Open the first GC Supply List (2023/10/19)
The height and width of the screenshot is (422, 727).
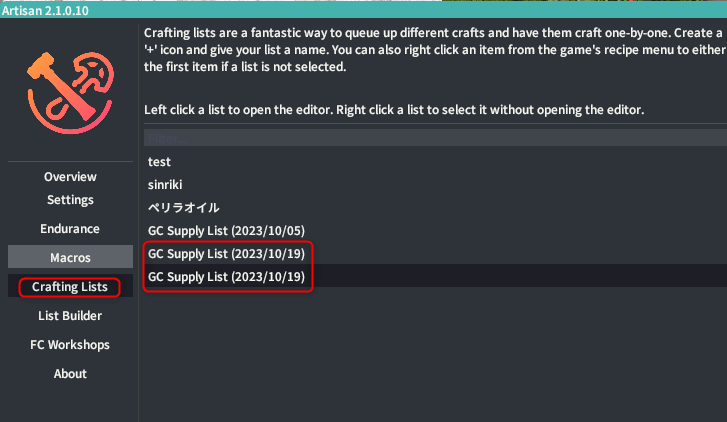[435, 254]
